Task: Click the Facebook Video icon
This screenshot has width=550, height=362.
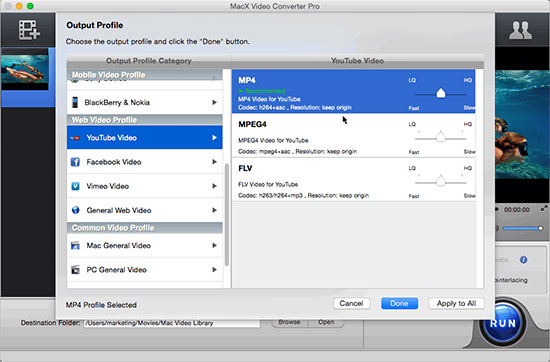Action: (75, 162)
